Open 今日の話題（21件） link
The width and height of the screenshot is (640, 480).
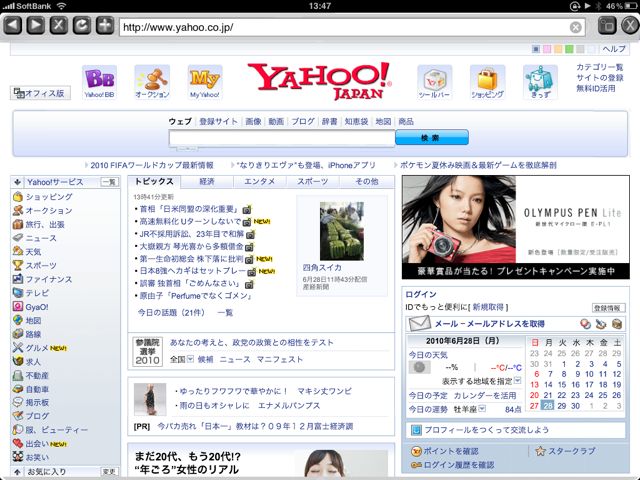coord(171,313)
